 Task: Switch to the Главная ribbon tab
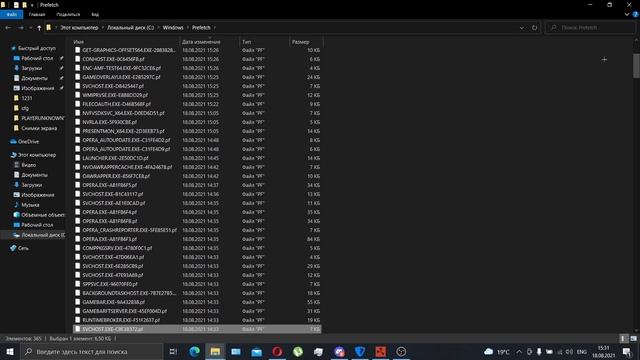[x=37, y=14]
